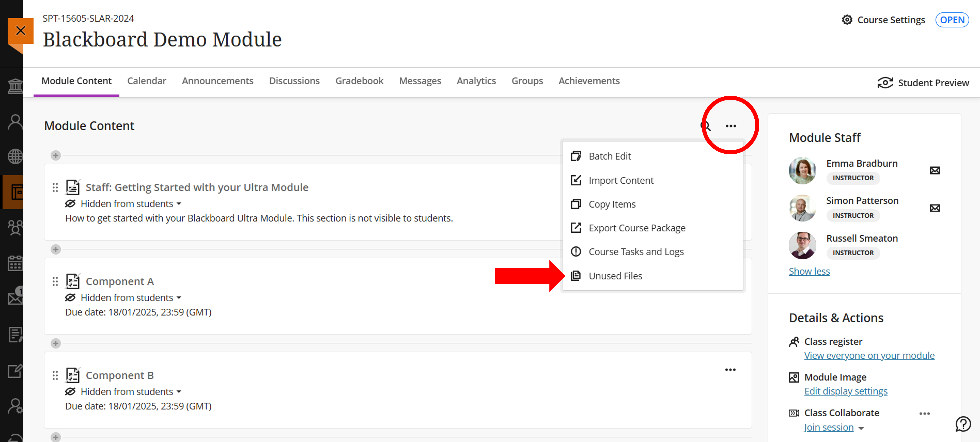Select Export Course Package from the menu
Image resolution: width=980 pixels, height=442 pixels.
(x=652, y=228)
